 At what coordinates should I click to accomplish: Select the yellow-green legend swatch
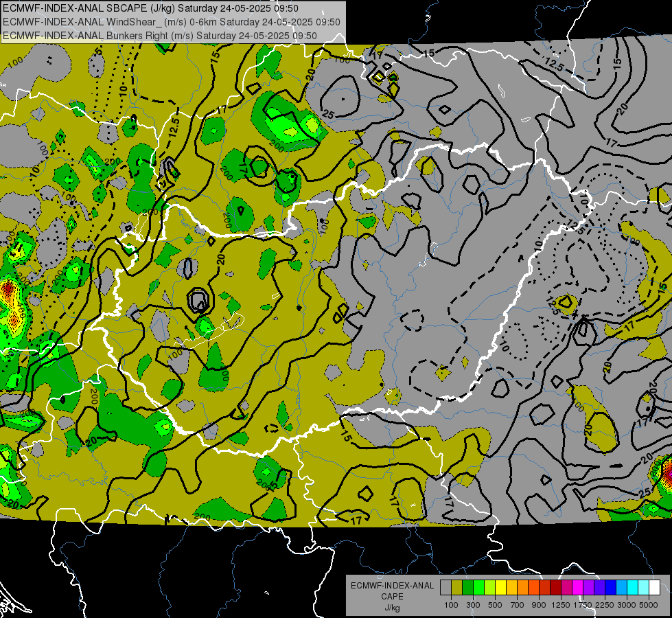pos(490,588)
